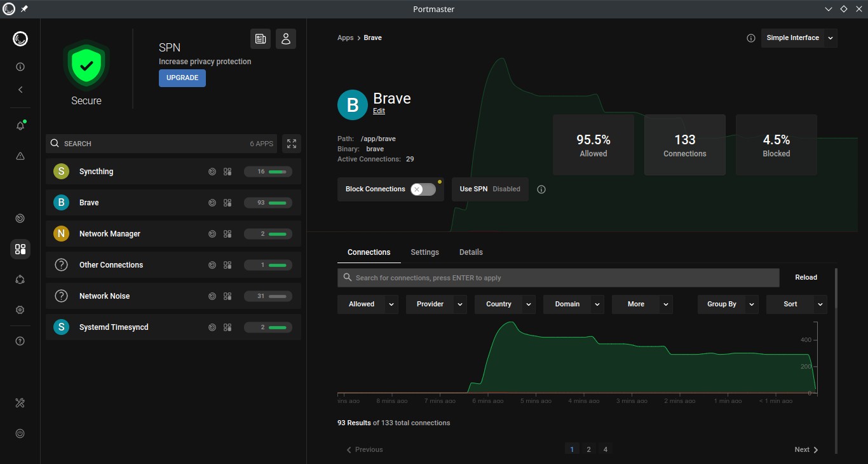The image size is (868, 464).
Task: Select Systemd Timesyncd in the apps list
Action: 173,327
